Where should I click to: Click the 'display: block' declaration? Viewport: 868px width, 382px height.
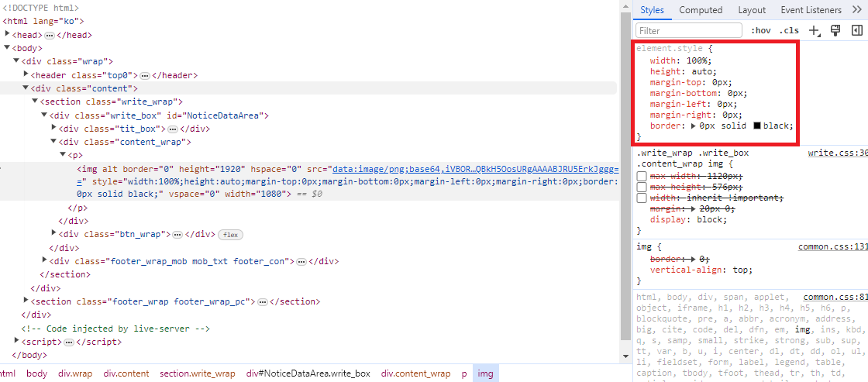pos(688,219)
